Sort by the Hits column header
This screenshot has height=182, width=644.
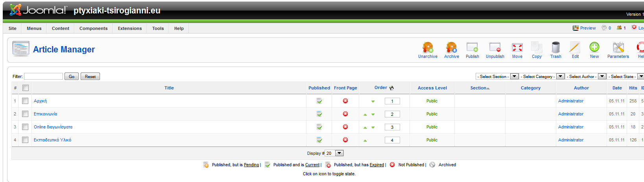pos(633,88)
